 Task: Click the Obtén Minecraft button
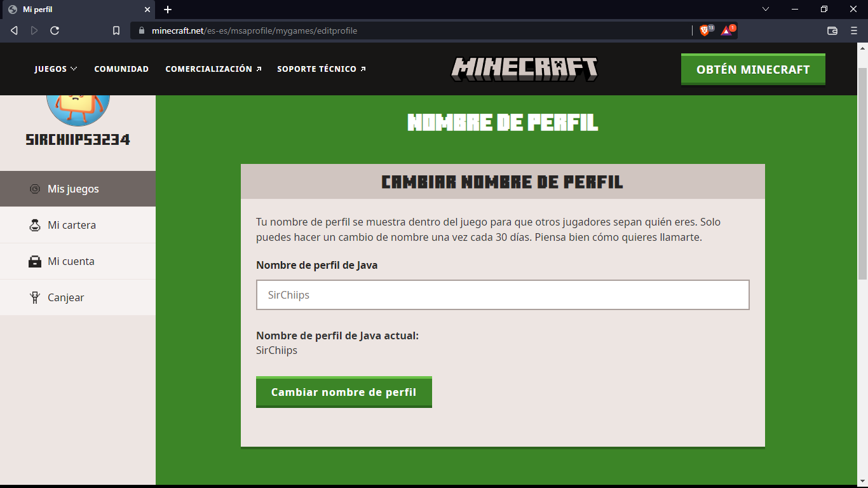coord(753,69)
